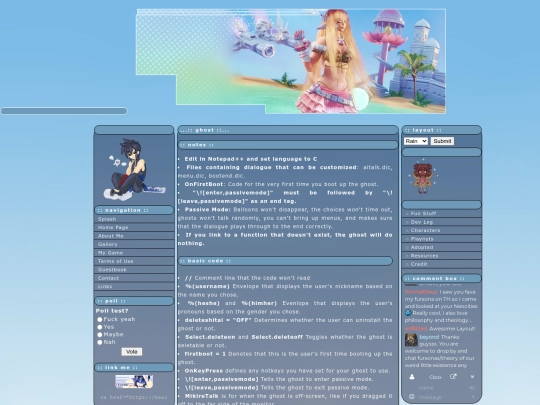Open the Dev Log section

click(441, 222)
